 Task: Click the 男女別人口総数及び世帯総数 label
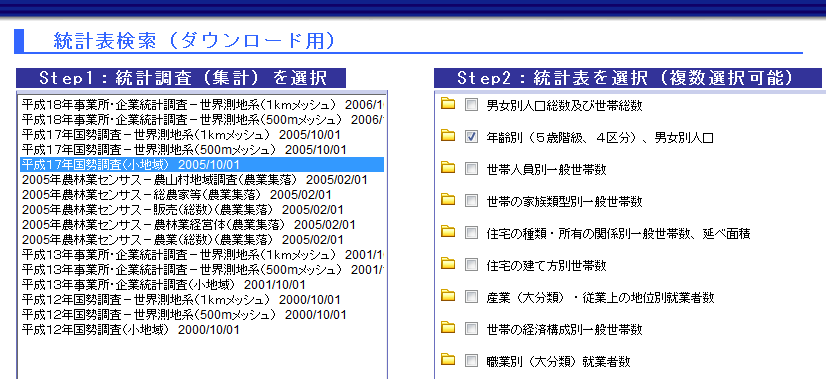pyautogui.click(x=565, y=105)
